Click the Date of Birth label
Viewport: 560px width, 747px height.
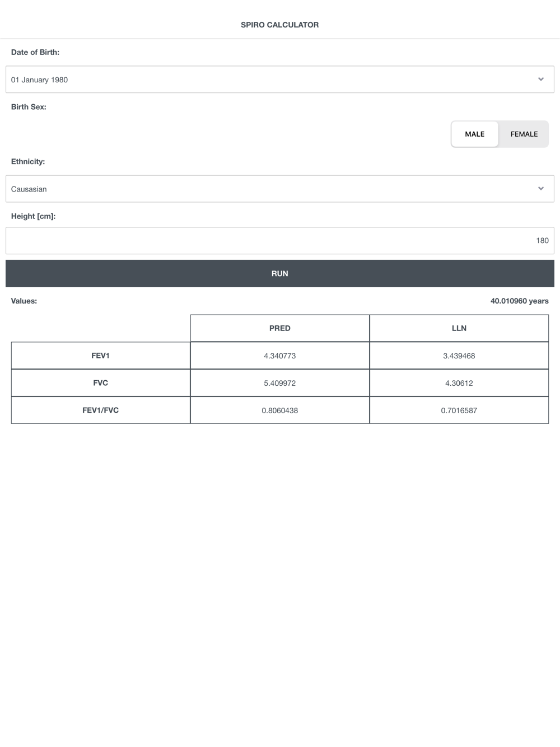coord(35,52)
